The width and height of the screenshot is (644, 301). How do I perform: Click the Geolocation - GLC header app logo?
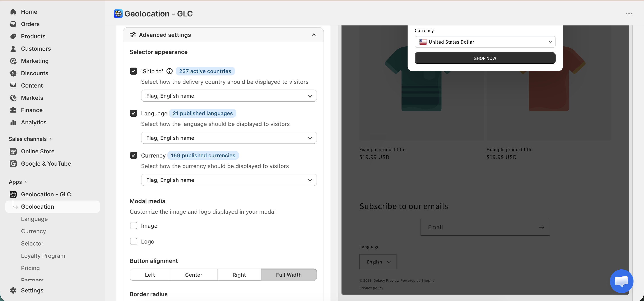tap(118, 14)
